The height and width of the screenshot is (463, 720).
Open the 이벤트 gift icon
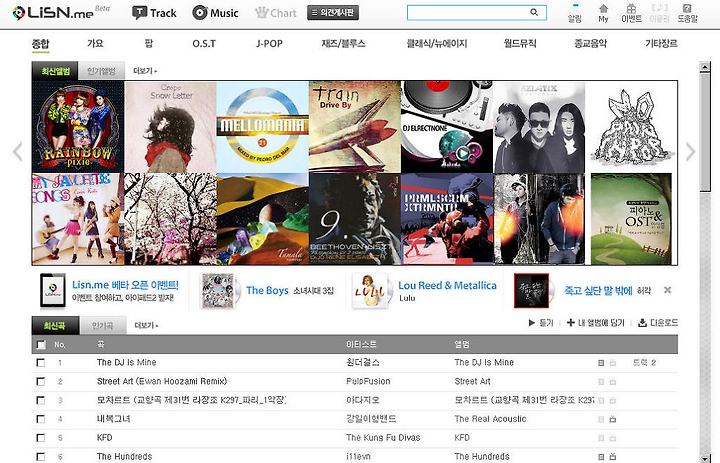pos(631,8)
